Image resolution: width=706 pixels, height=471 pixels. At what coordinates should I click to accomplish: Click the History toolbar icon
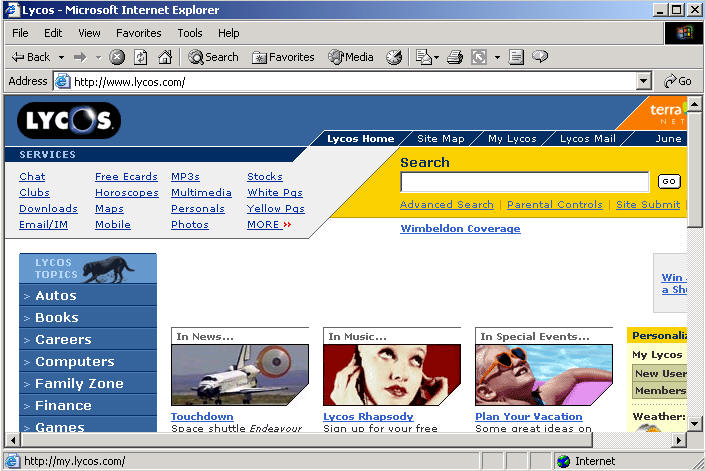click(x=394, y=57)
